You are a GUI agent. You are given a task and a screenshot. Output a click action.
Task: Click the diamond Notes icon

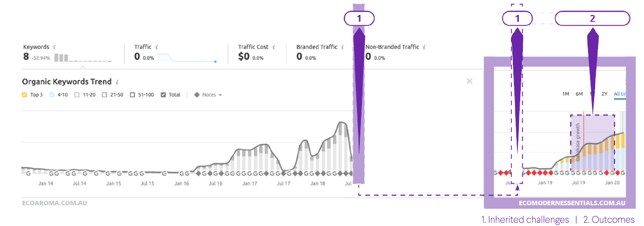(197, 95)
